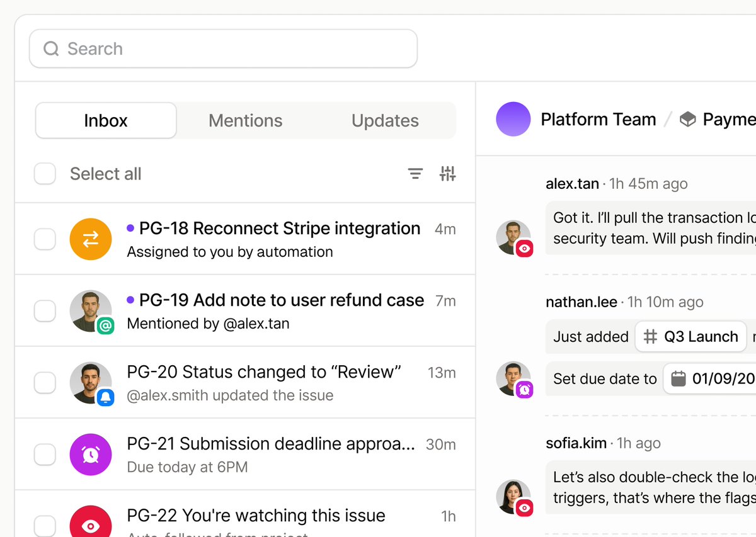The height and width of the screenshot is (537, 756).
Task: Tick the checkbox for PG-18 Reconnect Stripe
Action: 45,239
